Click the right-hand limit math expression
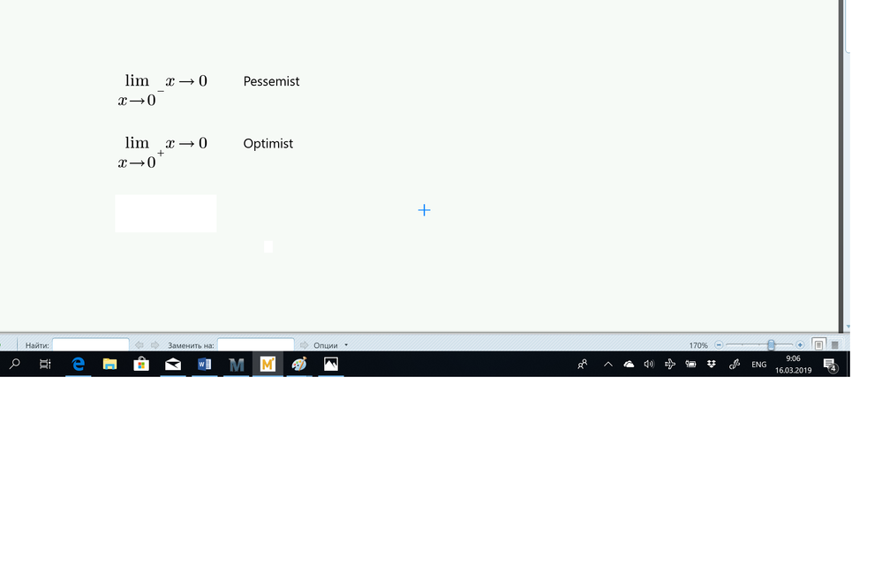This screenshot has height=588, width=882. [x=162, y=153]
